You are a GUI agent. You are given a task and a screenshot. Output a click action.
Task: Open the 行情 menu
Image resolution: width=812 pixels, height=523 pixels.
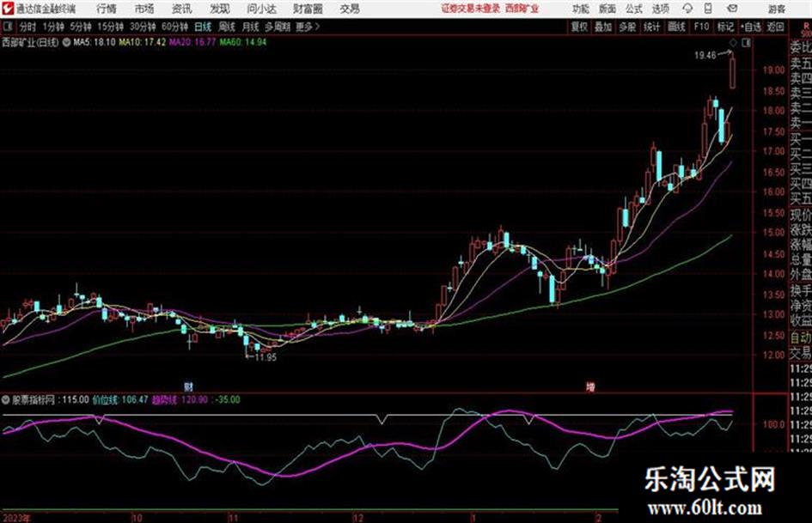click(x=107, y=9)
